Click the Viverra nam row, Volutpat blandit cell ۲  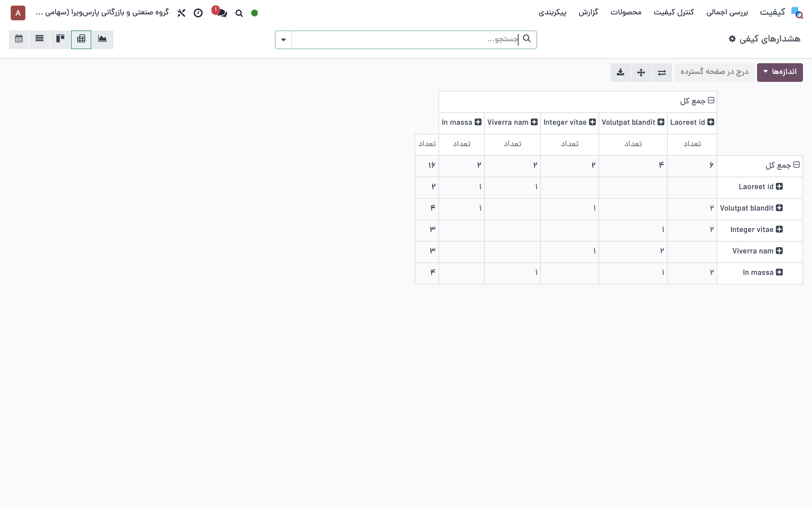click(x=633, y=252)
